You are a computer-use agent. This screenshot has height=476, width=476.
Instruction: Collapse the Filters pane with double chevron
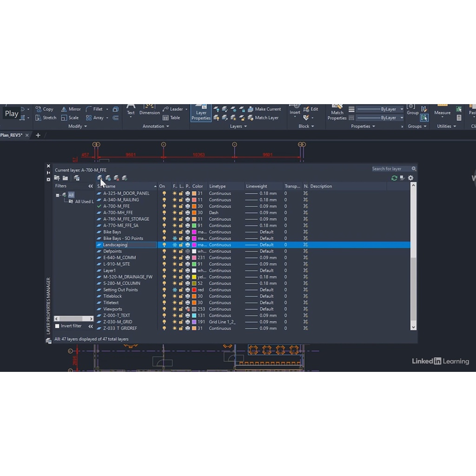(91, 186)
